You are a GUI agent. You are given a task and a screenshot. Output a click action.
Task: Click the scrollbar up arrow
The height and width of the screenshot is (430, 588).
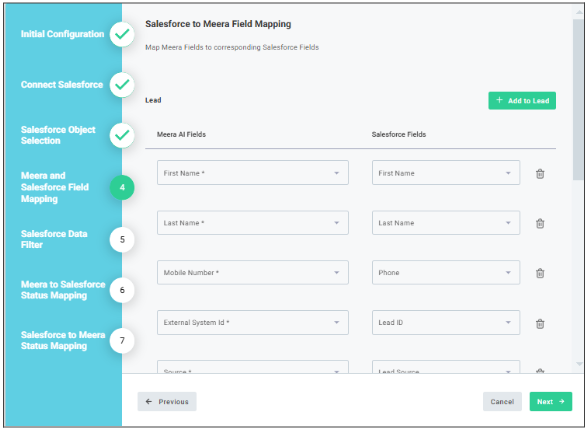[579, 12]
